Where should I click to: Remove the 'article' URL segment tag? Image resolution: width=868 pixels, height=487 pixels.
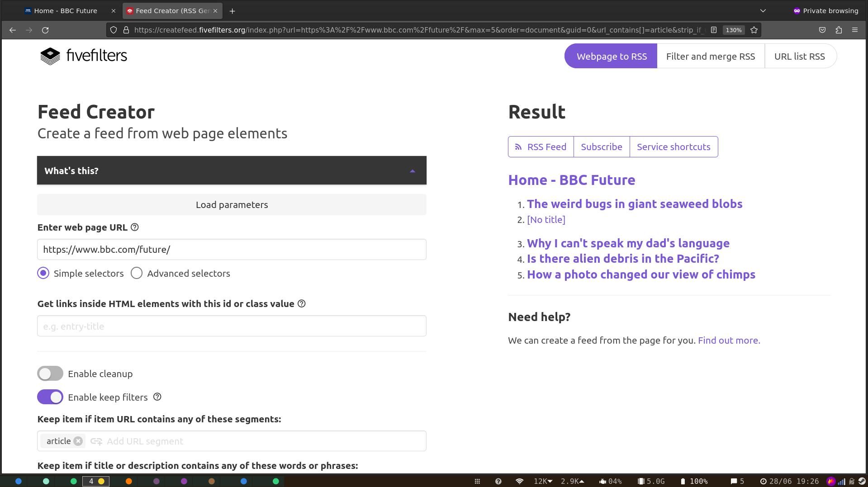pyautogui.click(x=78, y=441)
